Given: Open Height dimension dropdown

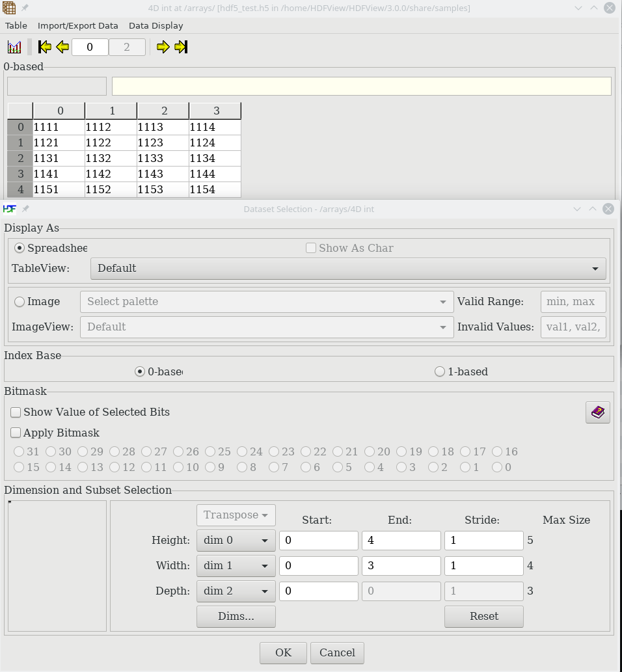Looking at the screenshot, I should (236, 541).
